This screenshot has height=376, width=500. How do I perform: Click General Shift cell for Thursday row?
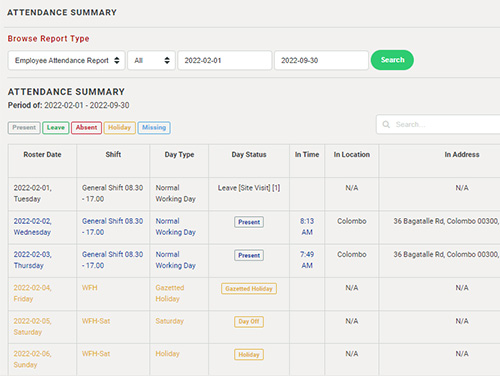(x=113, y=260)
